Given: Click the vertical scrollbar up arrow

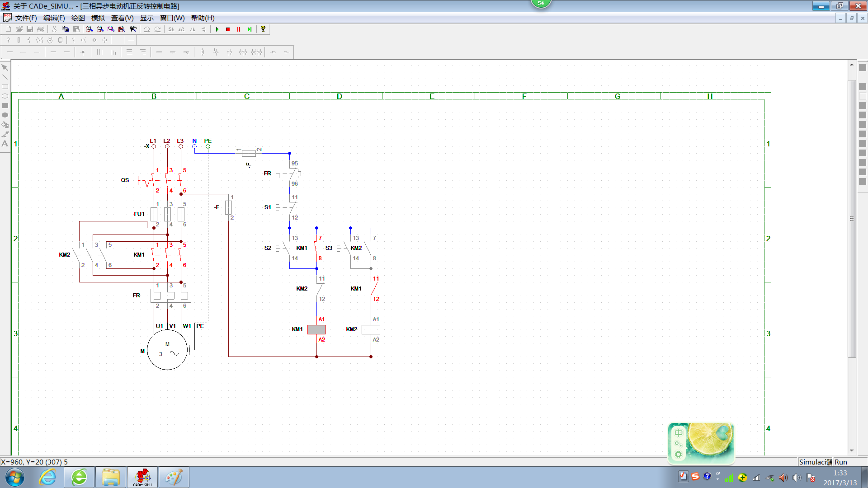Looking at the screenshot, I should tap(852, 65).
